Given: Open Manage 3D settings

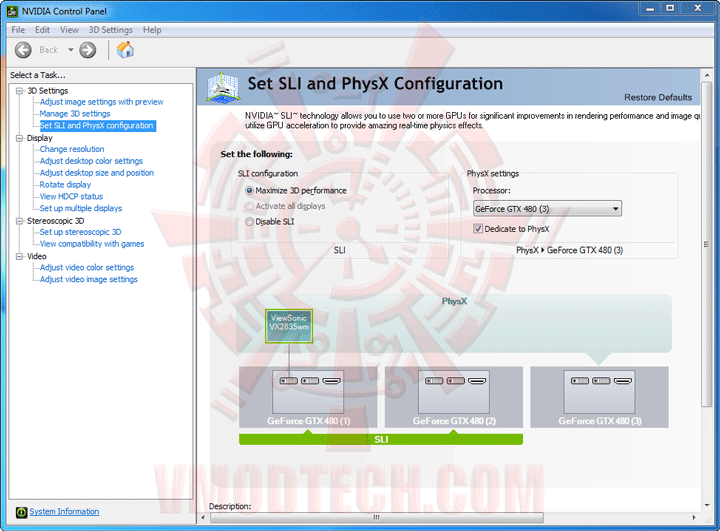Looking at the screenshot, I should click(x=75, y=113).
